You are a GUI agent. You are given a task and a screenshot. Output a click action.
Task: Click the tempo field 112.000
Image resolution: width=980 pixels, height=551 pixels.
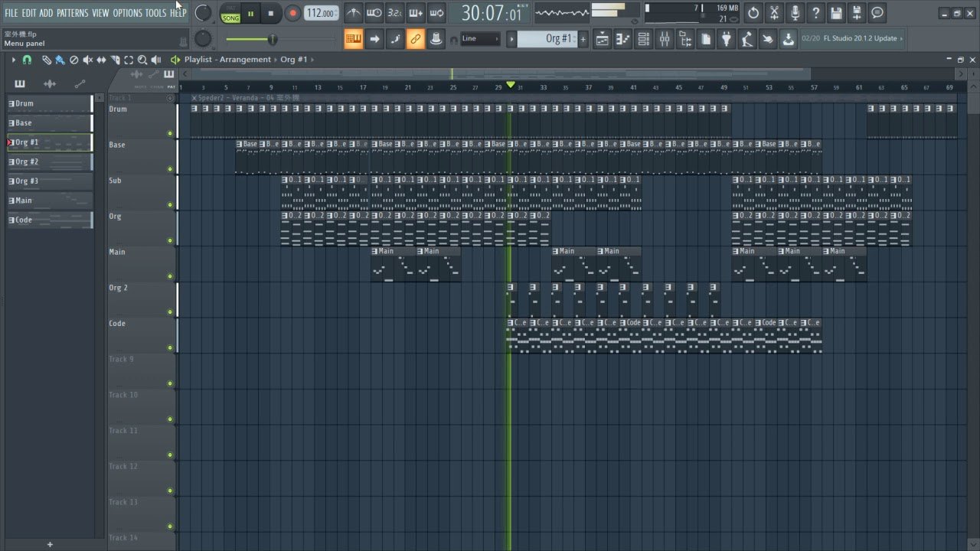(322, 13)
